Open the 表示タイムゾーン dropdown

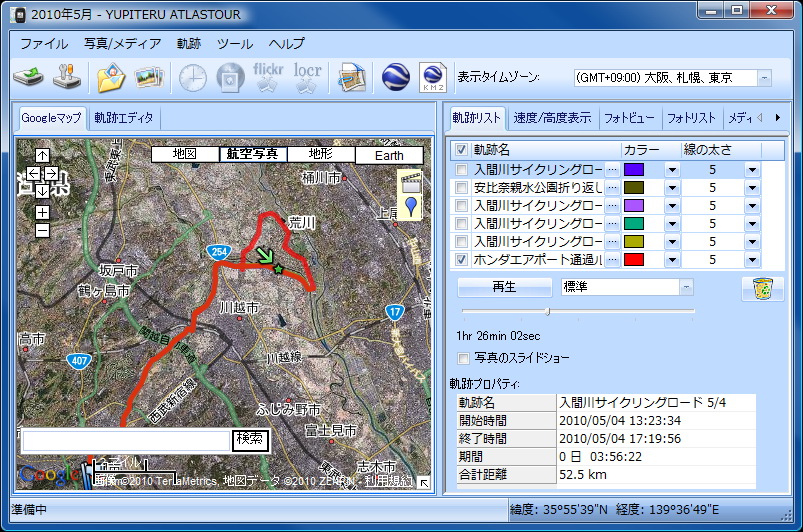pos(764,78)
